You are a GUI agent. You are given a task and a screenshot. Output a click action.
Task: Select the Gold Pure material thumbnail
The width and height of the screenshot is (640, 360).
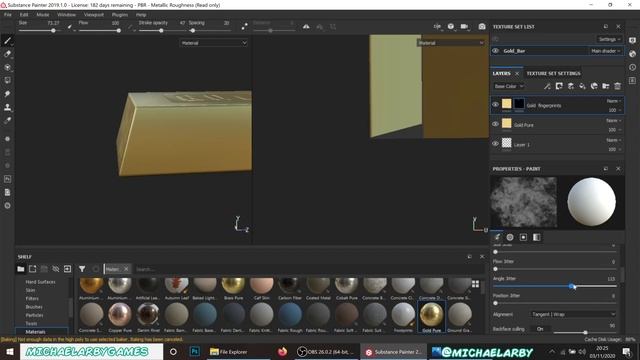pos(431,317)
